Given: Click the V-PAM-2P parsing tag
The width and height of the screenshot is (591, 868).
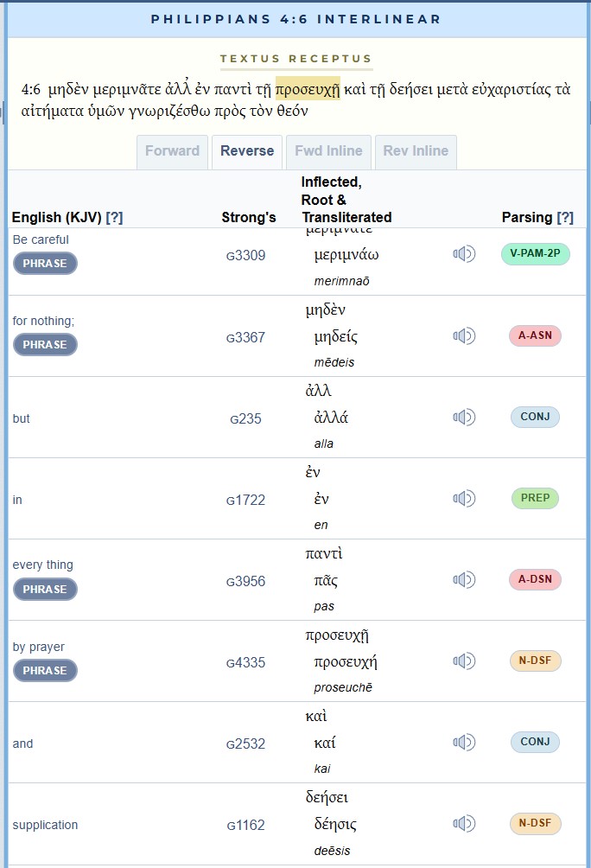Looking at the screenshot, I should click(x=535, y=254).
